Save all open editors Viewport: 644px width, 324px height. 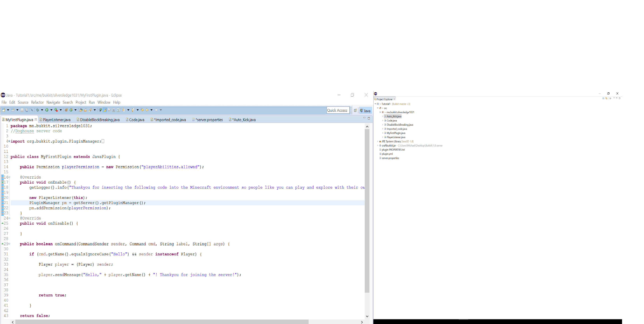(x=26, y=110)
